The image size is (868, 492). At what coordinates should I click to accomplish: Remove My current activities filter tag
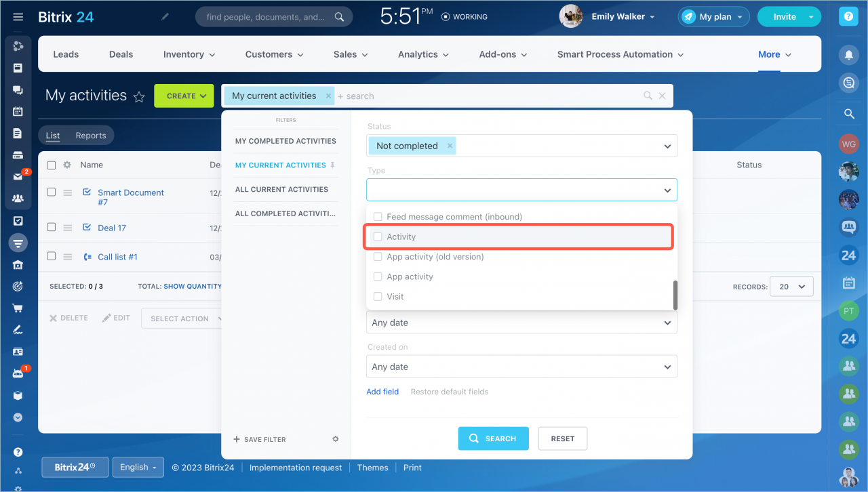point(328,96)
